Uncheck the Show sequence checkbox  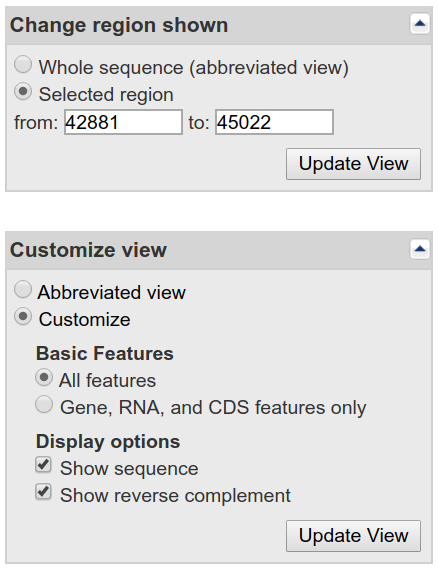tap(43, 465)
